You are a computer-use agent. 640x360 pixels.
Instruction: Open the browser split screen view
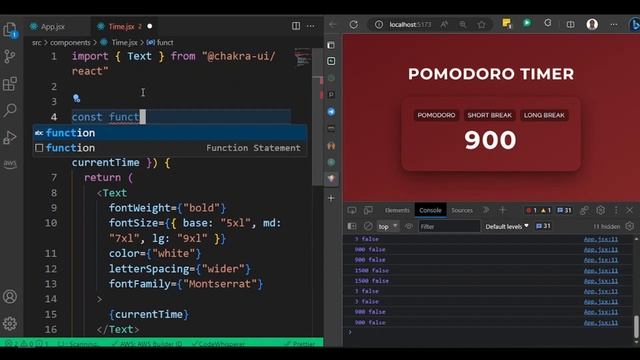[571, 24]
